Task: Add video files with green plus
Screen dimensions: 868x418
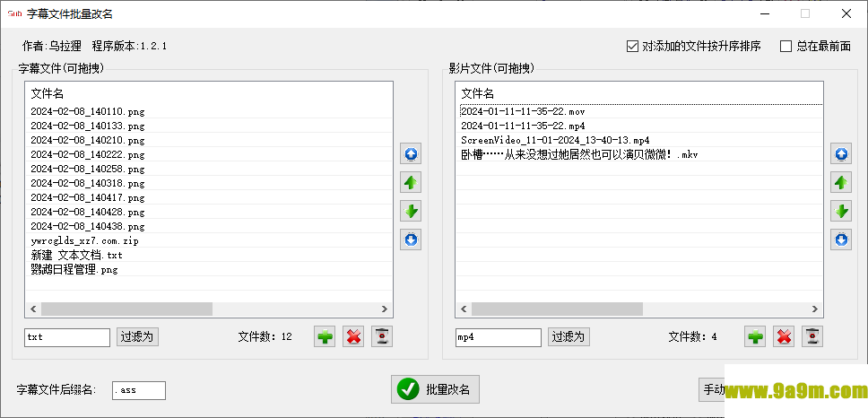Action: [755, 336]
